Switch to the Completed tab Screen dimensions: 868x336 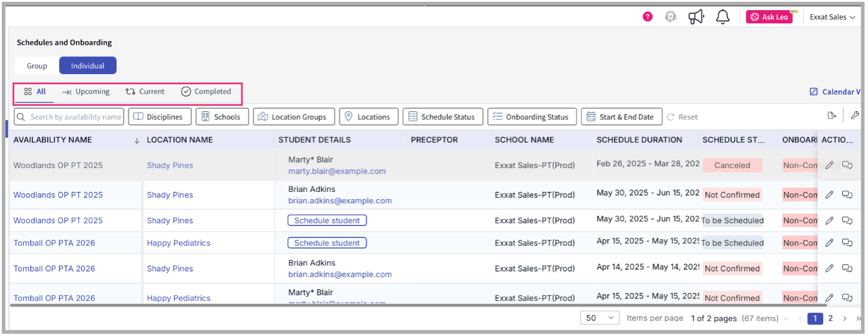click(206, 91)
